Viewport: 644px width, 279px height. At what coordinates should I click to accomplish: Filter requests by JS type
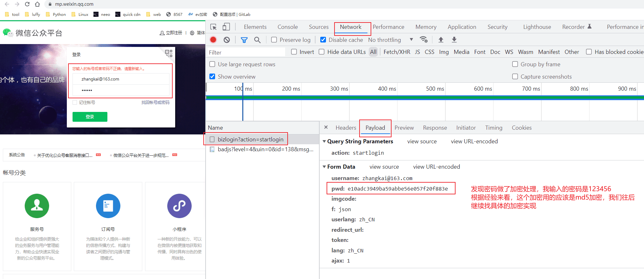point(418,52)
